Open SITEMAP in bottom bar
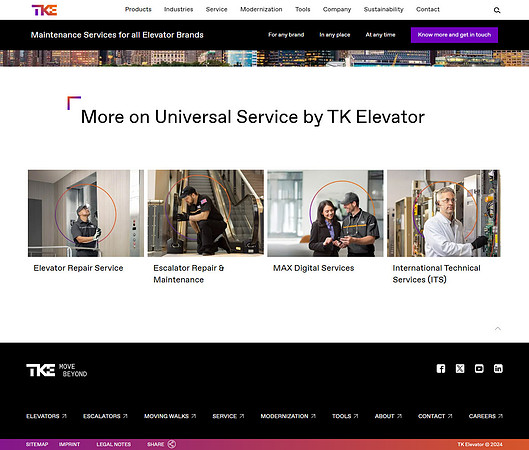The width and height of the screenshot is (529, 450). pyautogui.click(x=37, y=444)
